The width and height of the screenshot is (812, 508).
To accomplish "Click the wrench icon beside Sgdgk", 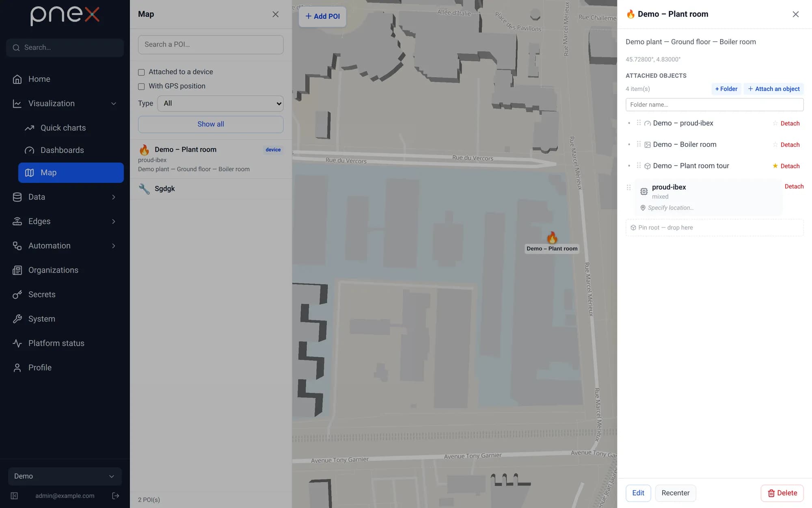I will [144, 189].
